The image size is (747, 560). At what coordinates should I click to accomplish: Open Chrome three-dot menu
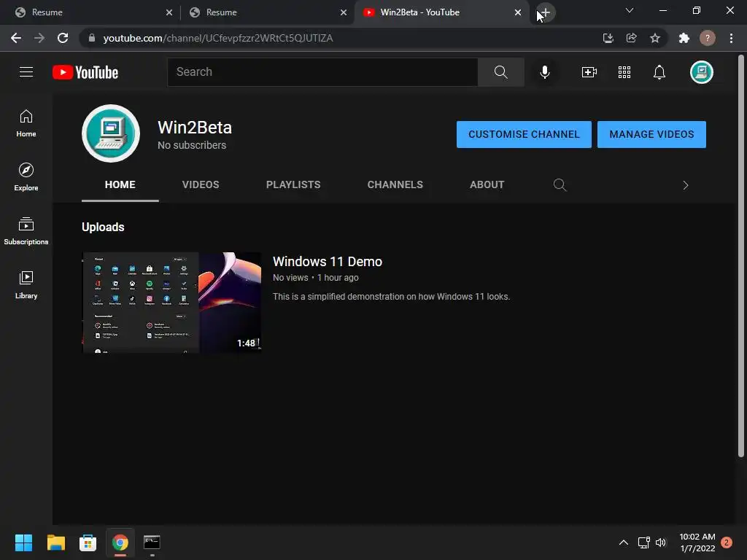[x=731, y=38]
